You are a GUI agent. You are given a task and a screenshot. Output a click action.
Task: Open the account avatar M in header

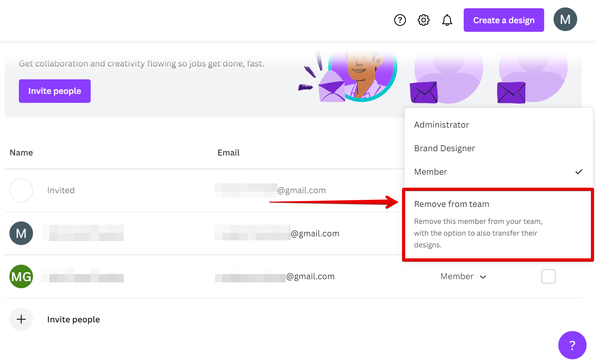(x=565, y=19)
